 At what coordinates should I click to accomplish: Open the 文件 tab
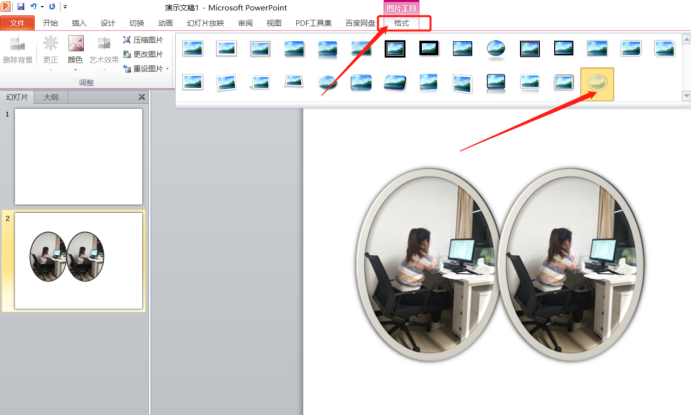click(x=17, y=23)
